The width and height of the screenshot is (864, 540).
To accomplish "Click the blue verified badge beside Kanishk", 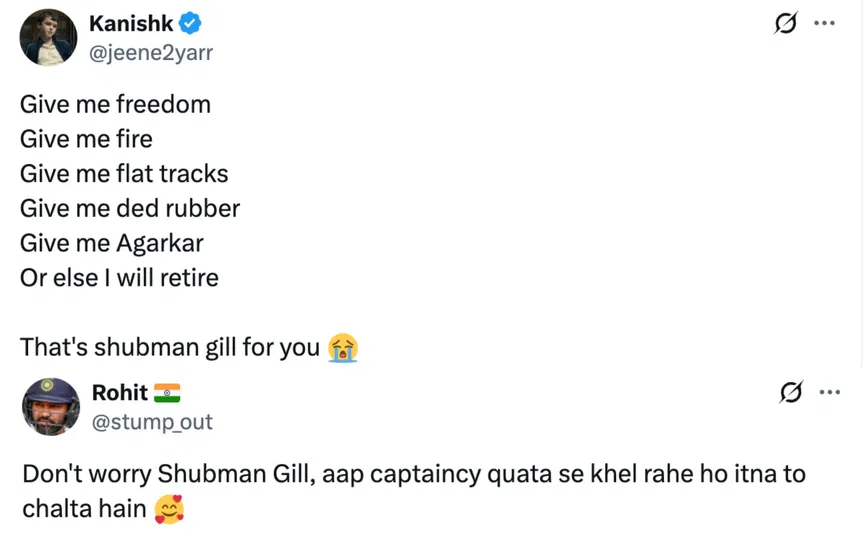I will [192, 24].
